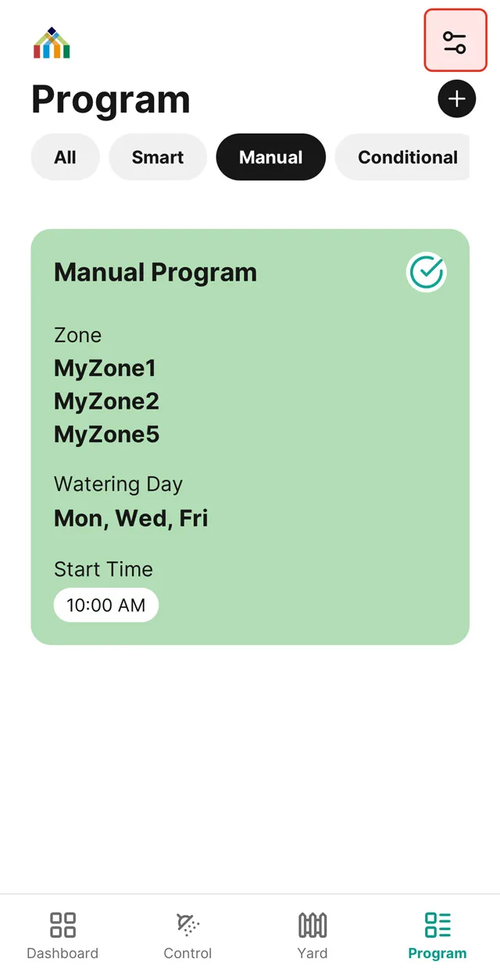The width and height of the screenshot is (500, 980).
Task: Tap the Mon, Wed, Fri watering days
Action: 131,518
